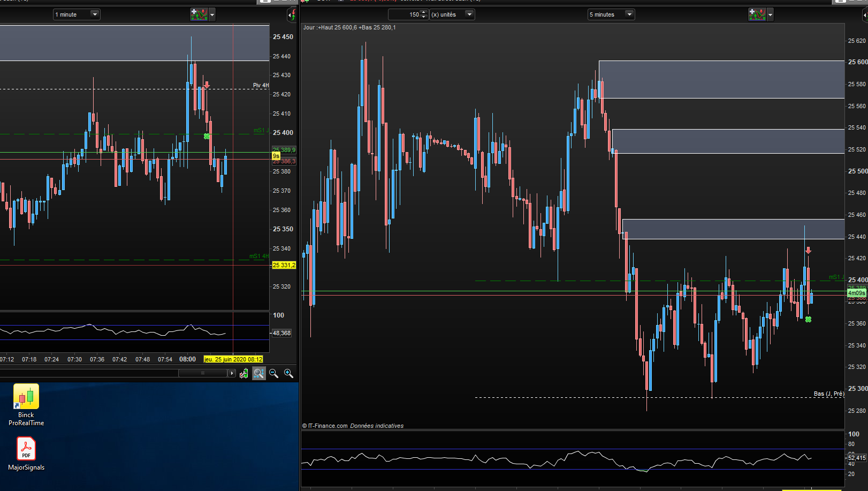This screenshot has width=868, height=491.
Task: Click the 'Piv 4H' pivot line label
Action: coord(261,85)
